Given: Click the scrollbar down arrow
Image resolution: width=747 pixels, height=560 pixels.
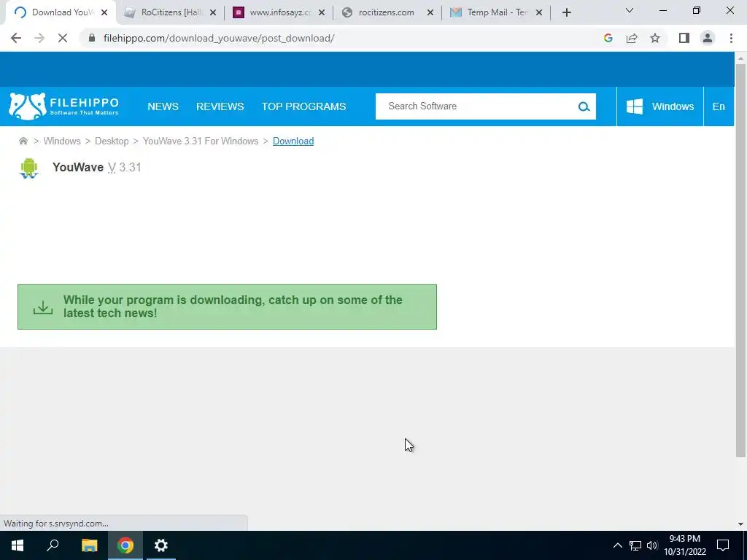Looking at the screenshot, I should coord(740,524).
